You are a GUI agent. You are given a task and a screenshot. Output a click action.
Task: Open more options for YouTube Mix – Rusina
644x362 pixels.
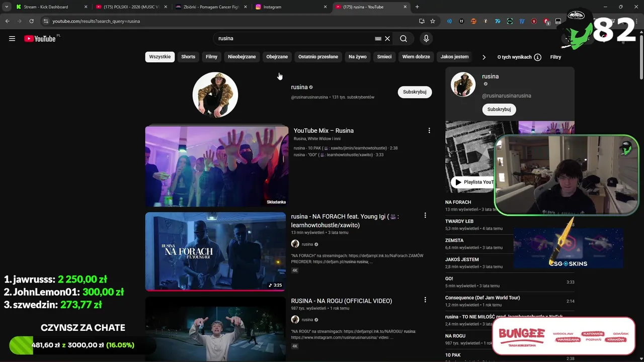pyautogui.click(x=429, y=131)
